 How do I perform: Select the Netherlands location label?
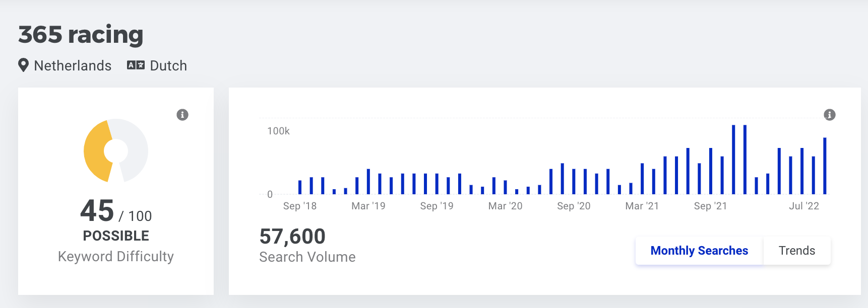[x=73, y=65]
